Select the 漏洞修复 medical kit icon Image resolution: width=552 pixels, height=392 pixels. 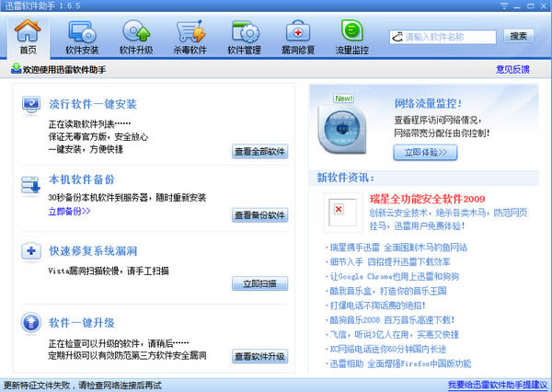click(298, 31)
